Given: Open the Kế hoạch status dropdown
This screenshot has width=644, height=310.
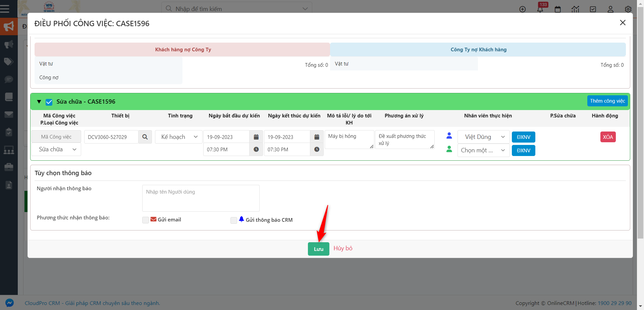Looking at the screenshot, I should pyautogui.click(x=179, y=137).
